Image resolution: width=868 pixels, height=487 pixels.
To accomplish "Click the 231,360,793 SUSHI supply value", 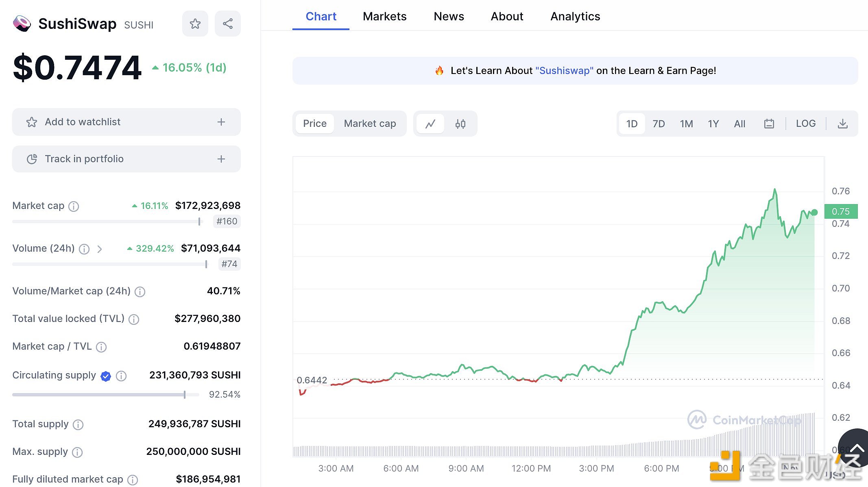I will pos(195,375).
